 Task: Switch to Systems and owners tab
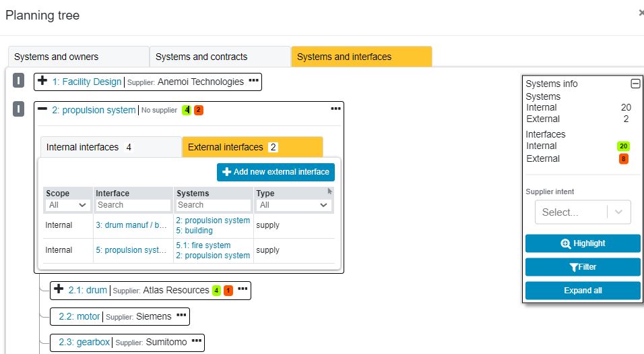coord(78,57)
